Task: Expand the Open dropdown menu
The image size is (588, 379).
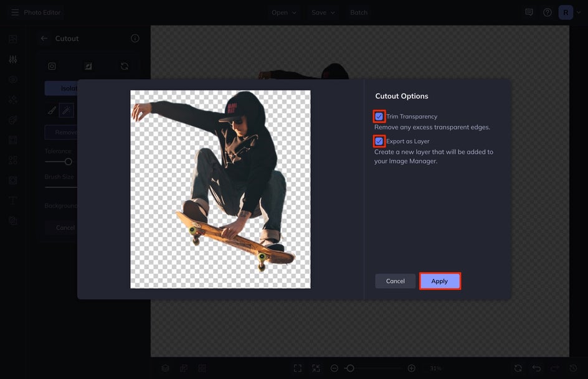Action: click(284, 12)
